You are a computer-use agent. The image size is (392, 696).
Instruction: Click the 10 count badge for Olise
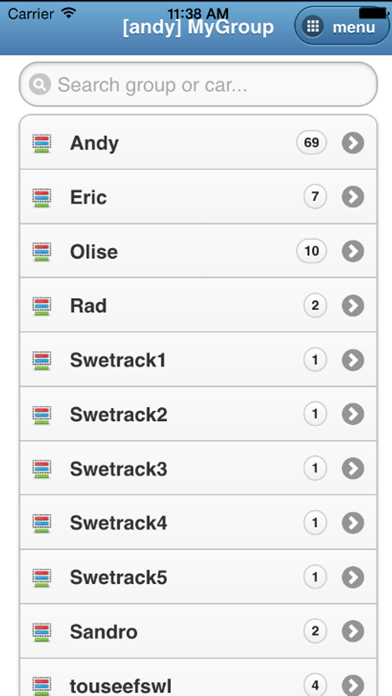click(x=312, y=251)
